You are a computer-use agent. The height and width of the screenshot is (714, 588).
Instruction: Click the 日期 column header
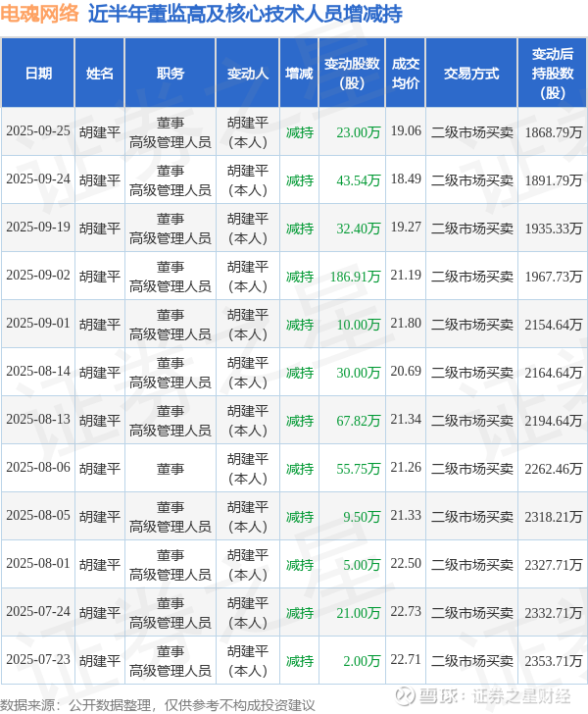click(38, 74)
